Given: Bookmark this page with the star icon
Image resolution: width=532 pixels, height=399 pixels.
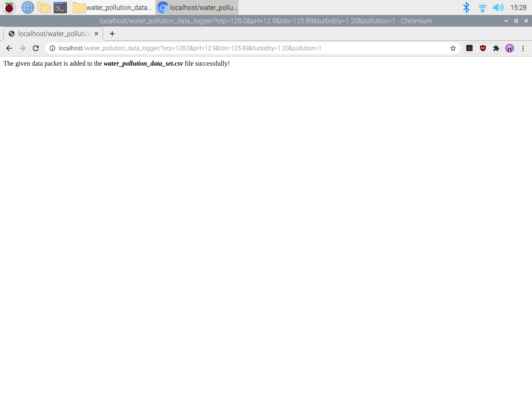Looking at the screenshot, I should (x=453, y=48).
